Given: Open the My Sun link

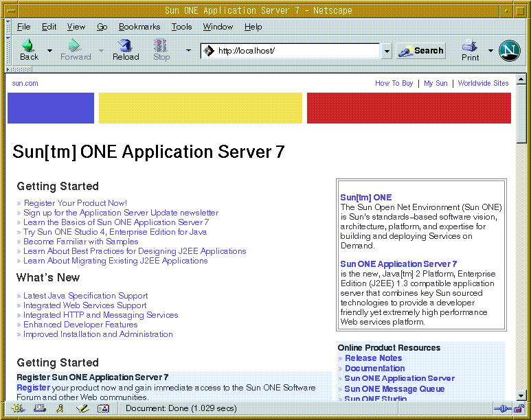Looking at the screenshot, I should click(436, 83).
